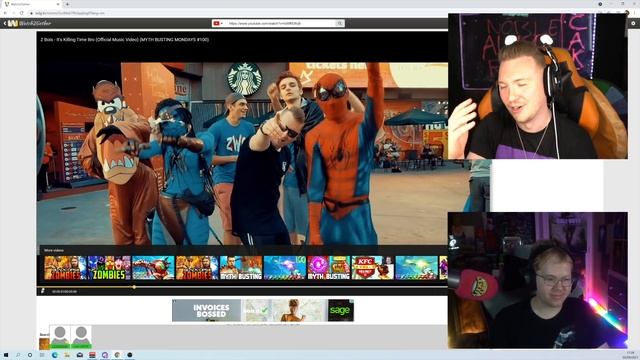Open the first Zombies thumbnail in More videos
The image size is (640, 360).
point(65,268)
